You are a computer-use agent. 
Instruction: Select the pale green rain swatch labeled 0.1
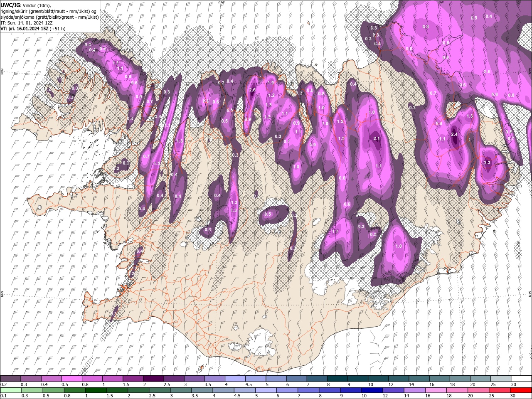[10, 390]
